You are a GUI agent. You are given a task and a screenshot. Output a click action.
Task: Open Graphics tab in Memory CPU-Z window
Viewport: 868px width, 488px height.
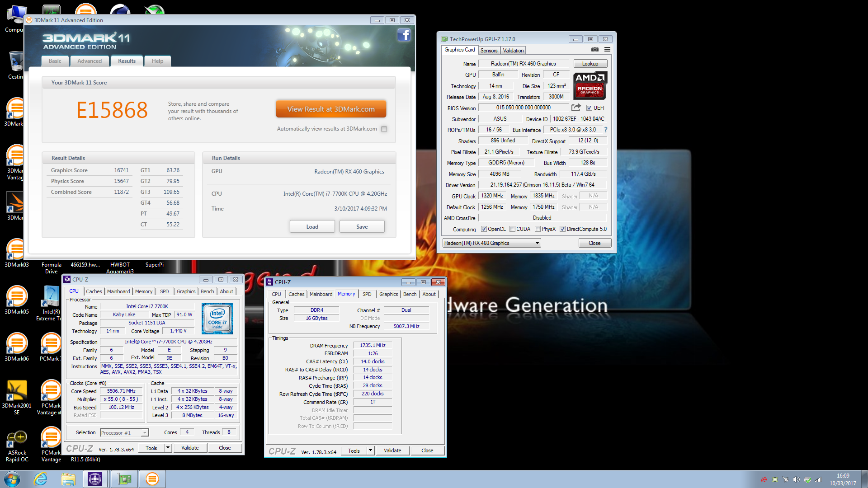389,294
